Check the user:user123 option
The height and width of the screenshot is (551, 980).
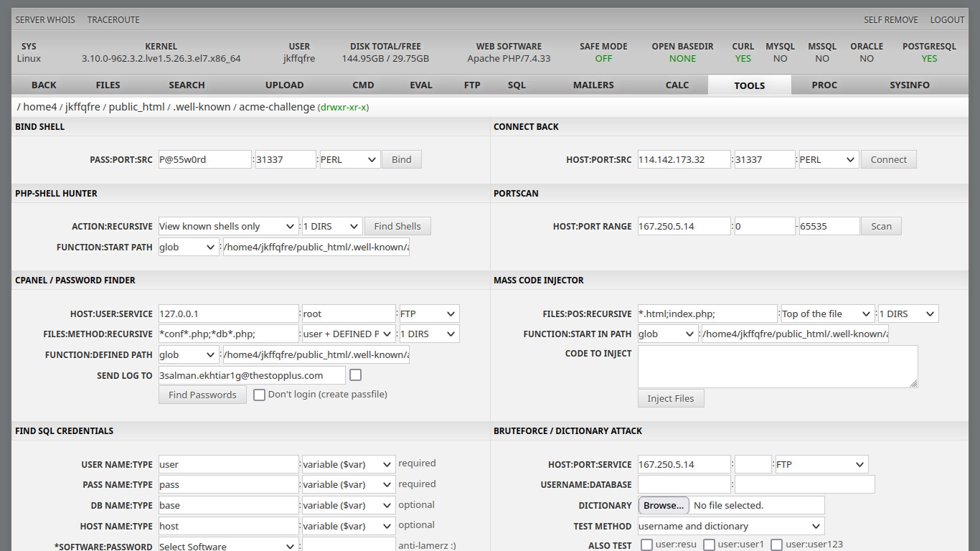(776, 545)
